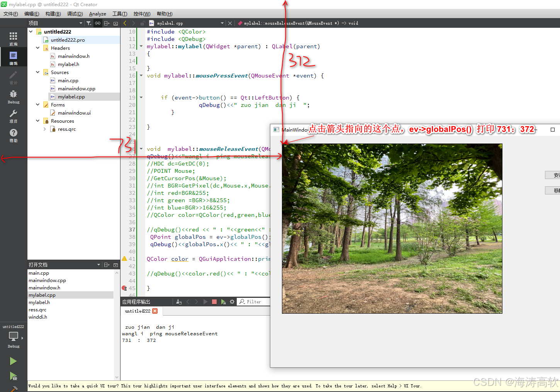Click the warning icon at line 41
Image resolution: width=560 pixels, height=392 pixels.
(124, 259)
